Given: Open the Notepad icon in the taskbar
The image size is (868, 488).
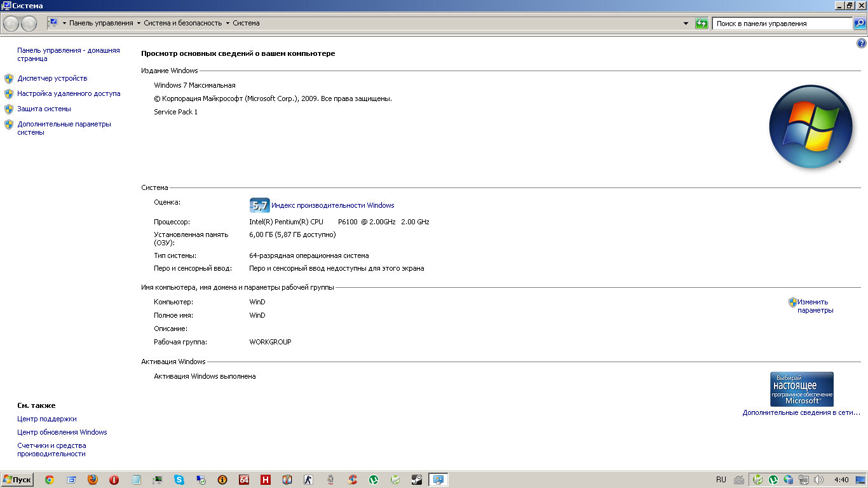Looking at the screenshot, I should pyautogui.click(x=136, y=480).
